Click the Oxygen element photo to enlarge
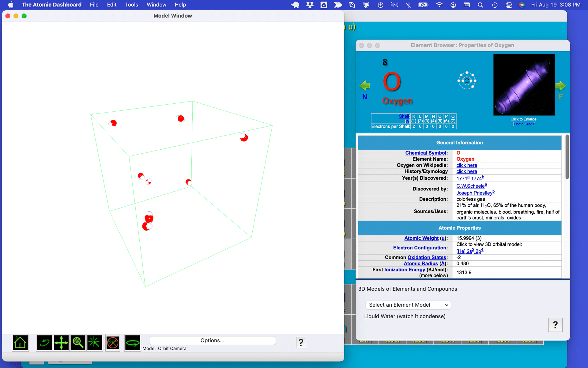This screenshot has width=588, height=368. [x=524, y=84]
